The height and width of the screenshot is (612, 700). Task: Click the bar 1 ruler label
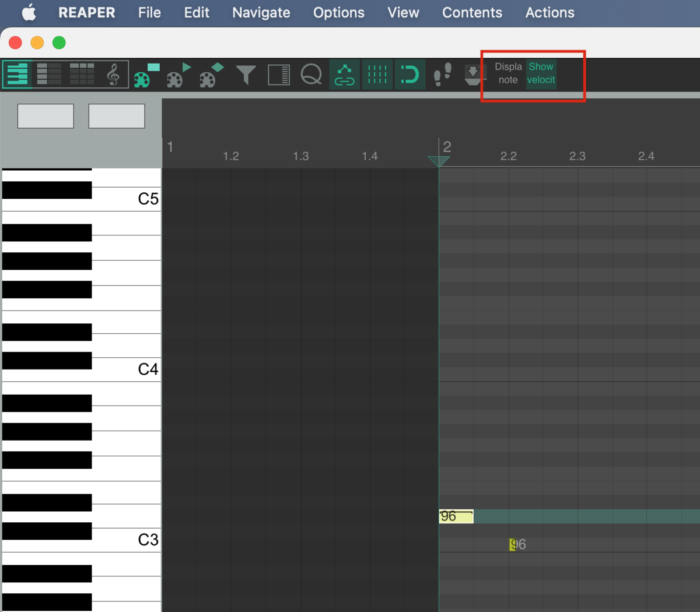(x=170, y=147)
